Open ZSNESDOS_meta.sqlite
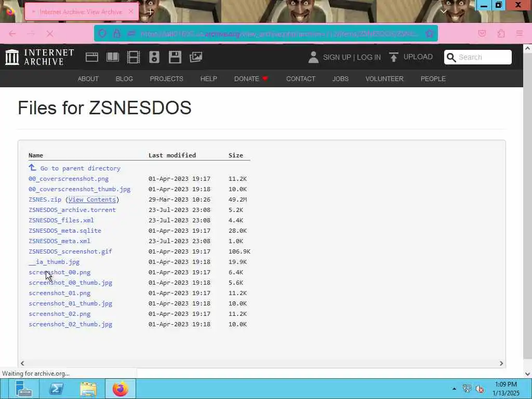This screenshot has width=532, height=399. click(65, 231)
